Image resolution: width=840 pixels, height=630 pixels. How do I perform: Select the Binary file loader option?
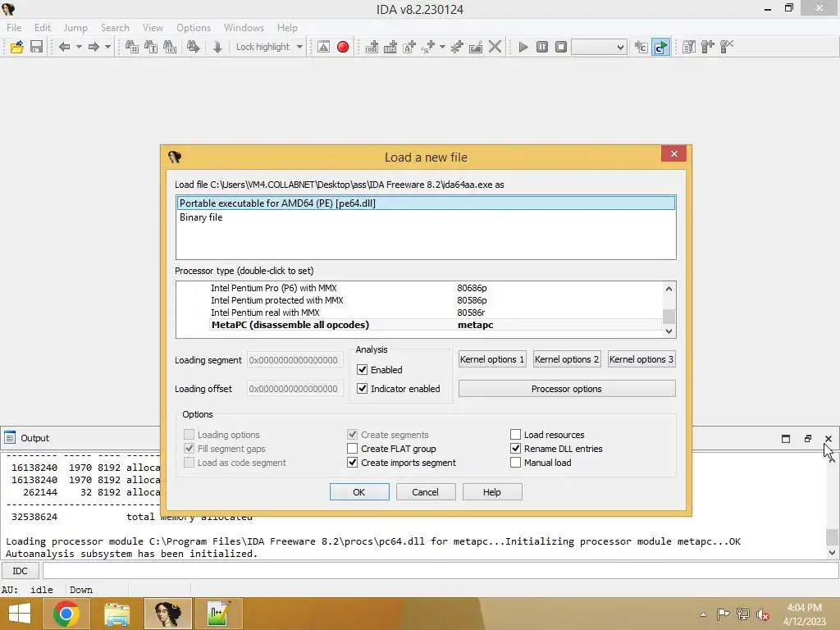[x=426, y=217]
